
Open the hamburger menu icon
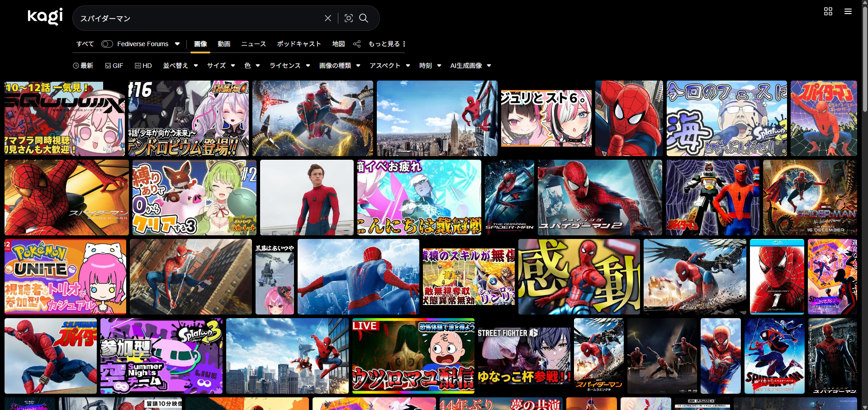[x=848, y=11]
